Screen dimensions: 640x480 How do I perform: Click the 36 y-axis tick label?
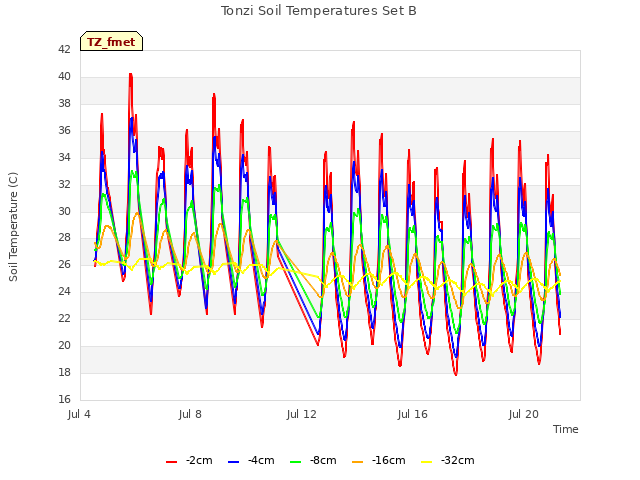[64, 130]
